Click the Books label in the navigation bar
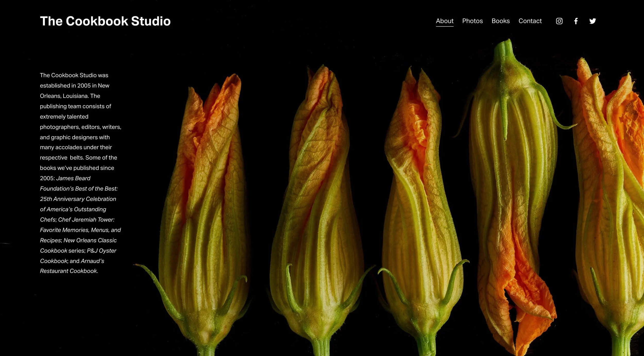 (501, 21)
